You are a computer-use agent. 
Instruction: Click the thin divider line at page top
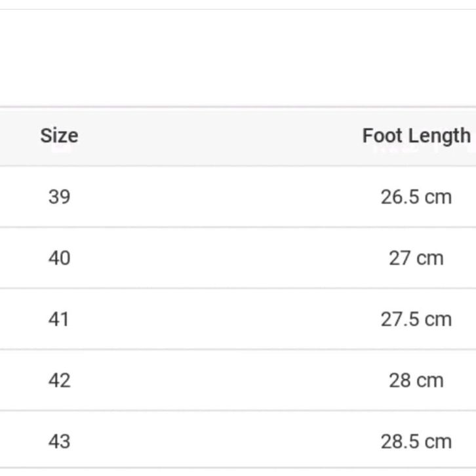(x=236, y=9)
